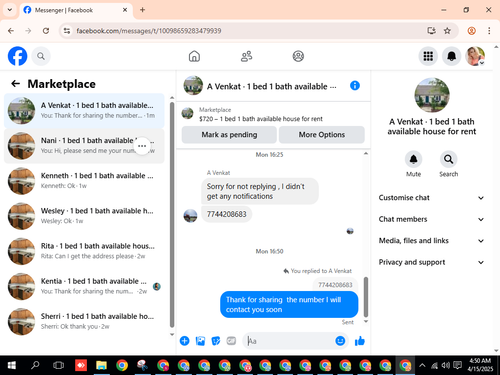Viewport: 500px width, 375px height.
Task: Open the account profile picture menu
Action: (x=475, y=56)
